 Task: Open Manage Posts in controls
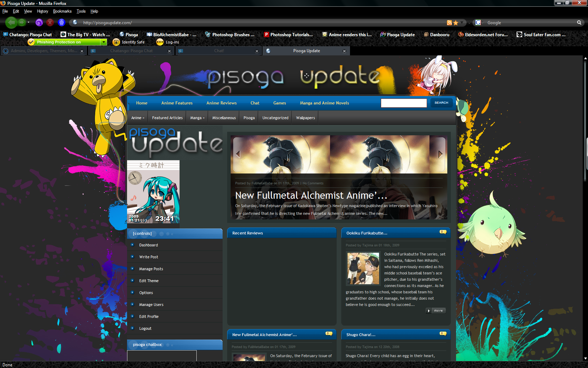coord(151,269)
